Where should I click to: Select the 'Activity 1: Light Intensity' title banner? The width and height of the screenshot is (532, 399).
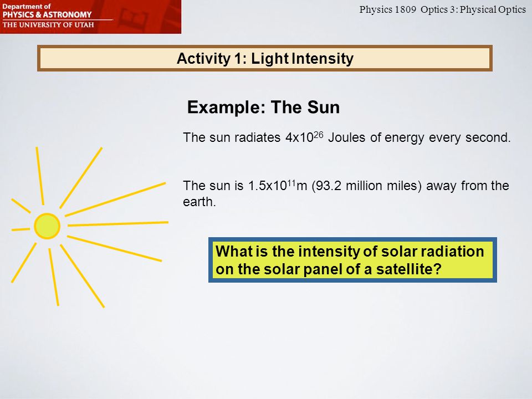[x=265, y=58]
